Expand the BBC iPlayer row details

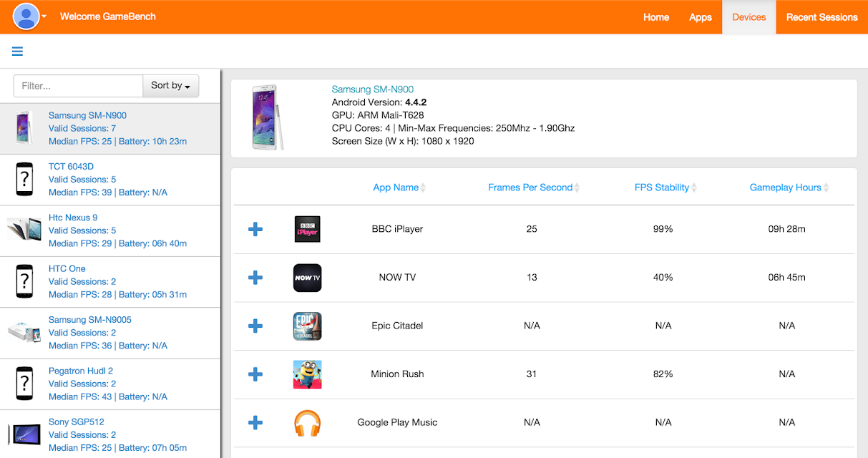click(x=255, y=229)
